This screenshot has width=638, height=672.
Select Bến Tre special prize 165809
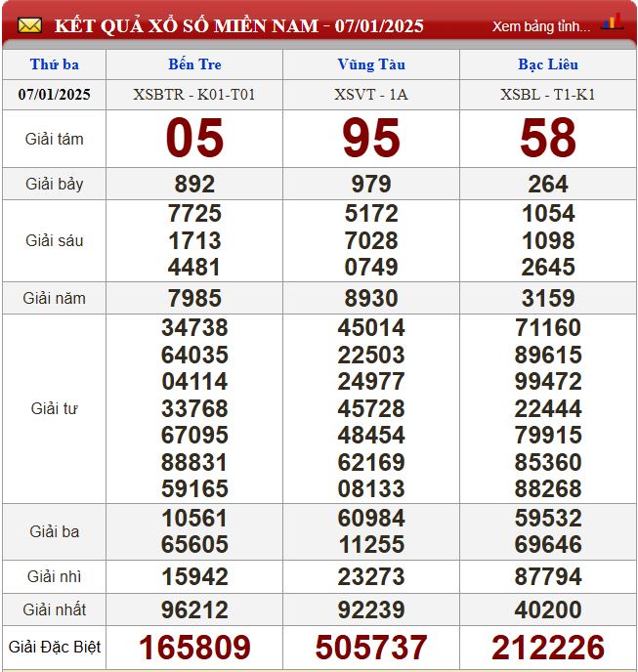[x=194, y=648]
